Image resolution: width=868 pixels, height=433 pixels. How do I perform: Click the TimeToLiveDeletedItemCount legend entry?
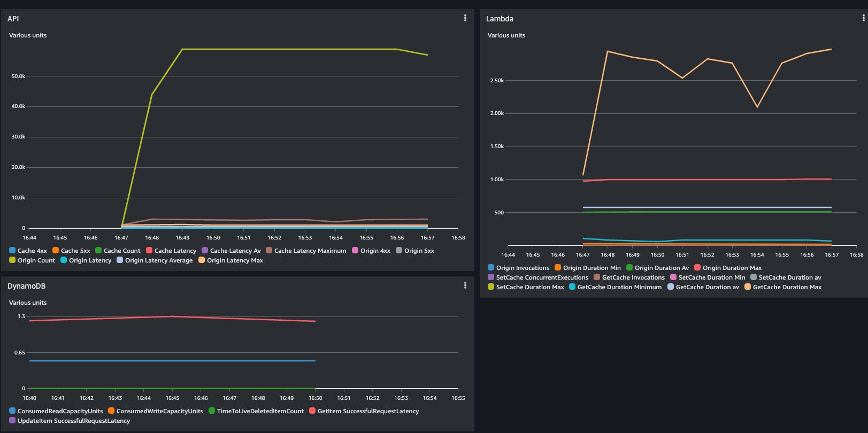[x=256, y=411]
